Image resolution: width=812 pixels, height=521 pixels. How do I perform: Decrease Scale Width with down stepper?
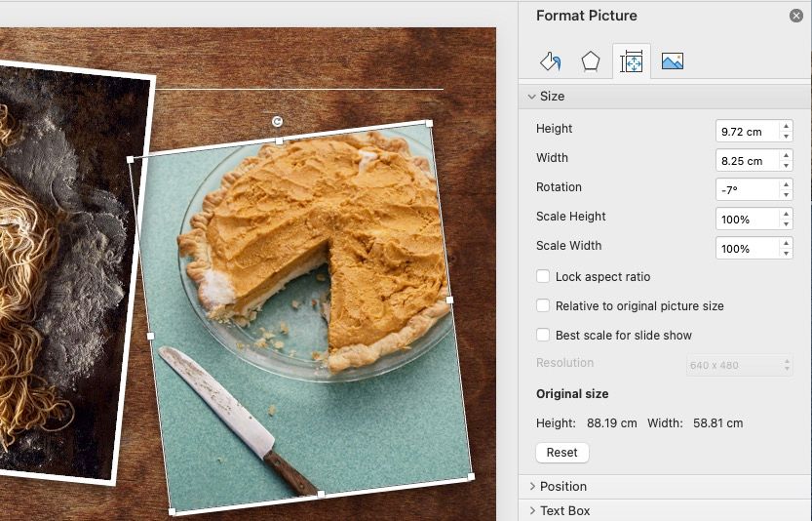786,254
